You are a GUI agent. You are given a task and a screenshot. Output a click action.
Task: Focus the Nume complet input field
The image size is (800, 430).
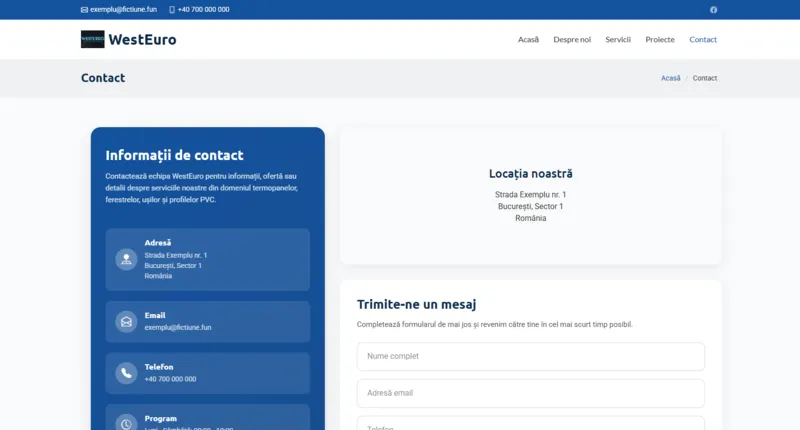point(531,357)
